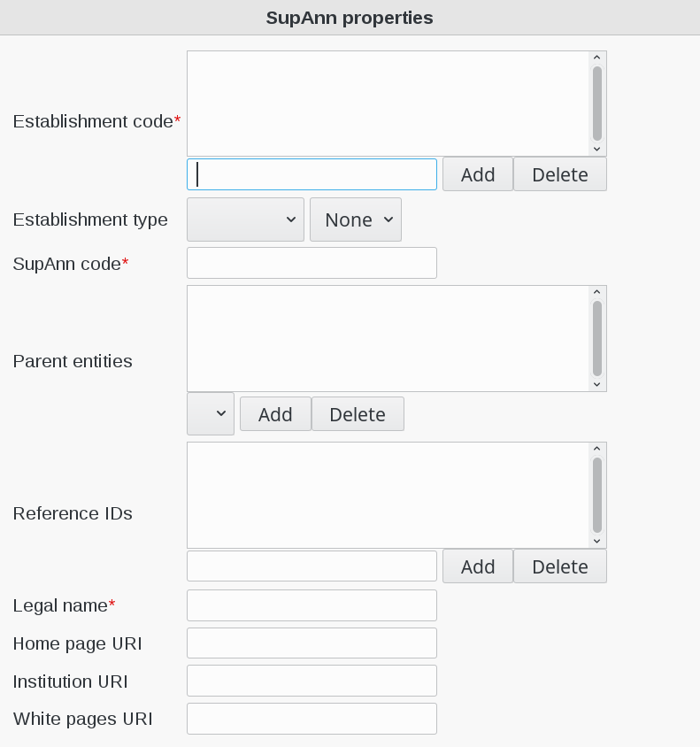Click up arrow of Establishment code scrollbar

tap(597, 58)
